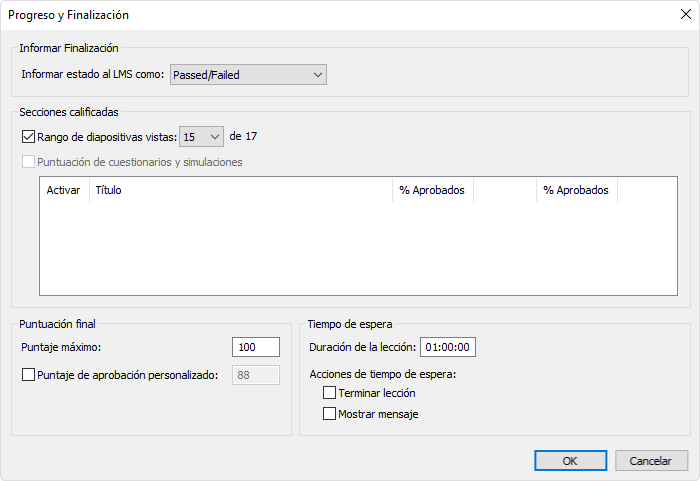Expand the slides viewed count dropdown
This screenshot has width=700, height=481.
coord(201,137)
